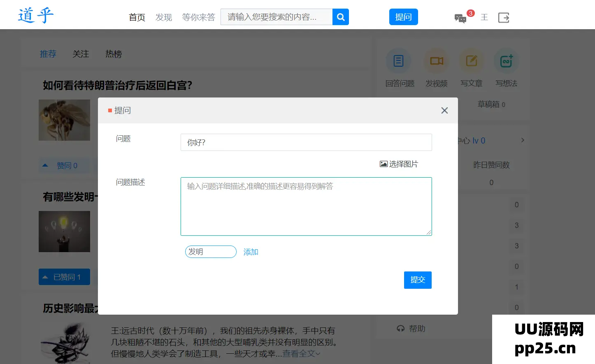Click the 写想法 idea posting icon
Screen dimensions: 595x364
click(x=506, y=60)
